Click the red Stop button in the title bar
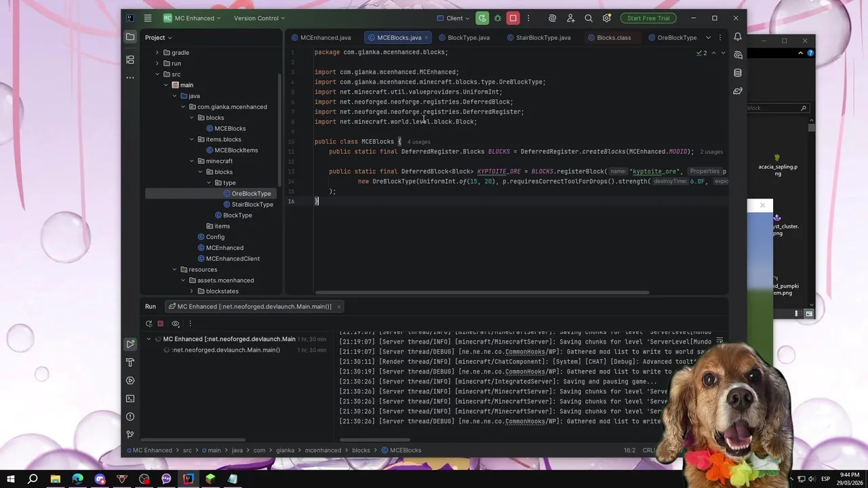Viewport: 868px width, 488px height. pyautogui.click(x=513, y=18)
